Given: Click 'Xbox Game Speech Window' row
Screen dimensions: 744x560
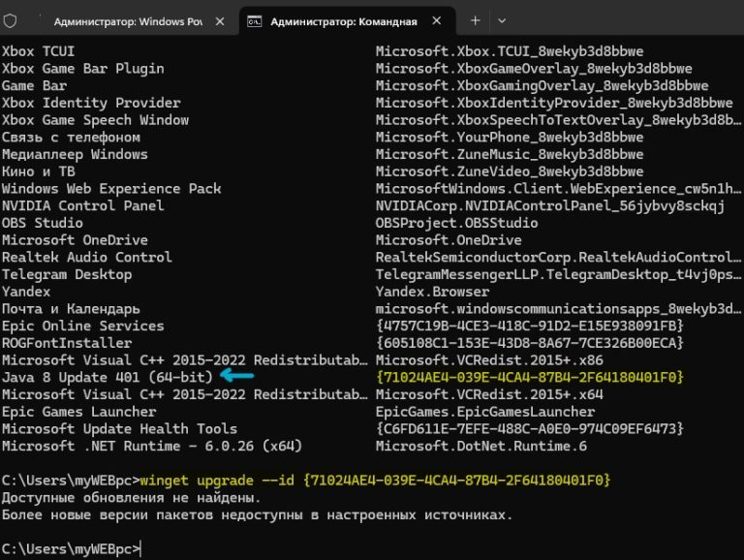Looking at the screenshot, I should [x=95, y=120].
